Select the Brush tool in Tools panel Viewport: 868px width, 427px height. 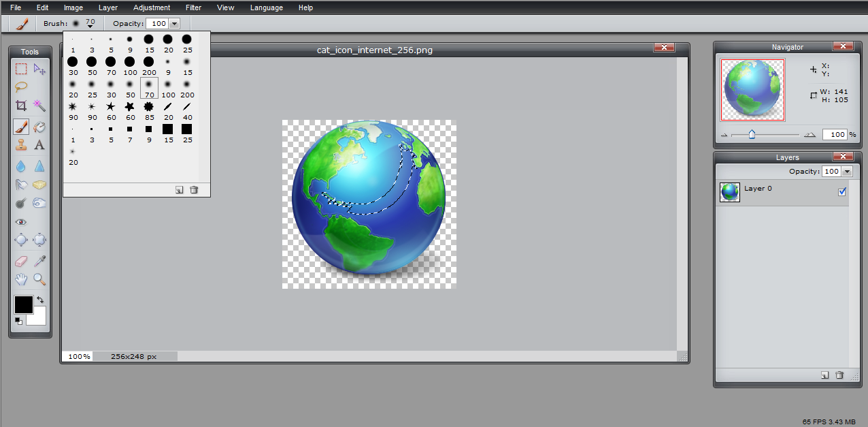21,127
